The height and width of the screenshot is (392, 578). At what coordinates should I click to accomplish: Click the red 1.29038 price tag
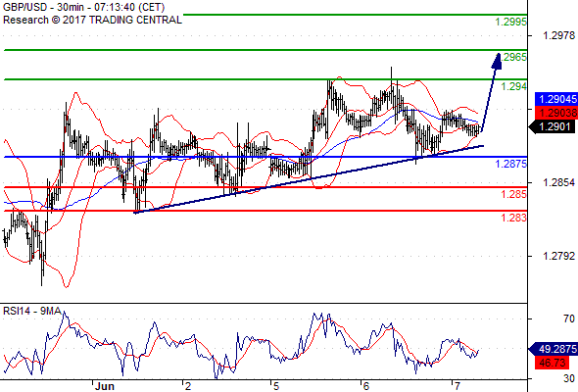click(x=556, y=113)
